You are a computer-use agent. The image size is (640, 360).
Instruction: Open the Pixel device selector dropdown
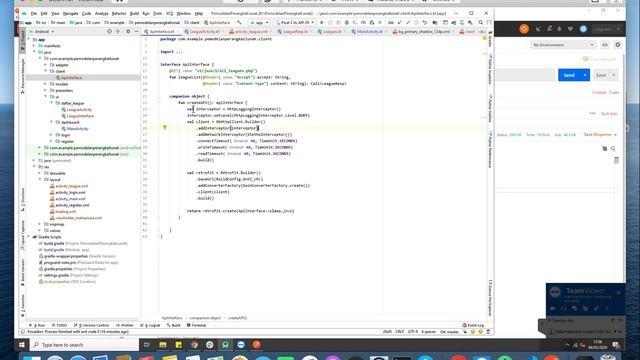pos(295,23)
